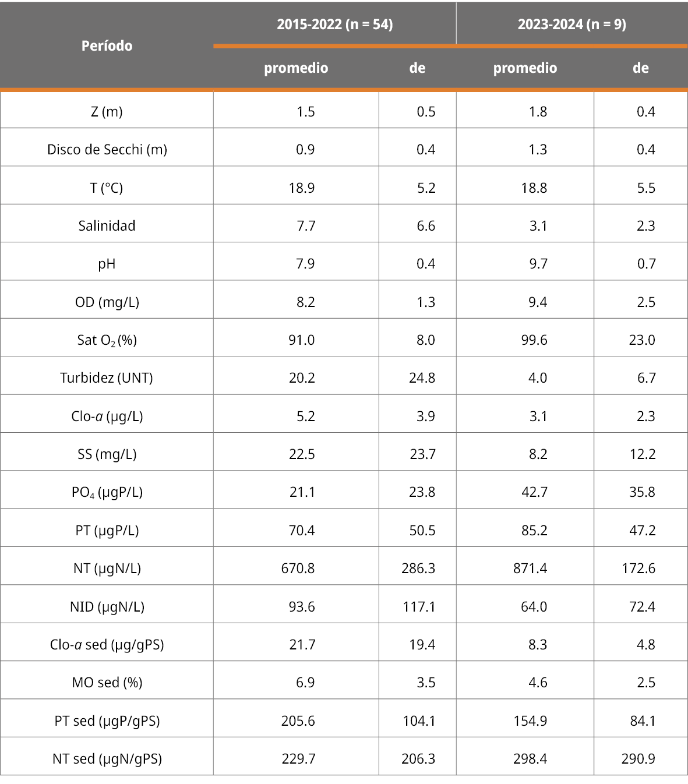Select the Sat O2 value 99.6
Viewport: 688px width, 784px height.
click(x=534, y=340)
